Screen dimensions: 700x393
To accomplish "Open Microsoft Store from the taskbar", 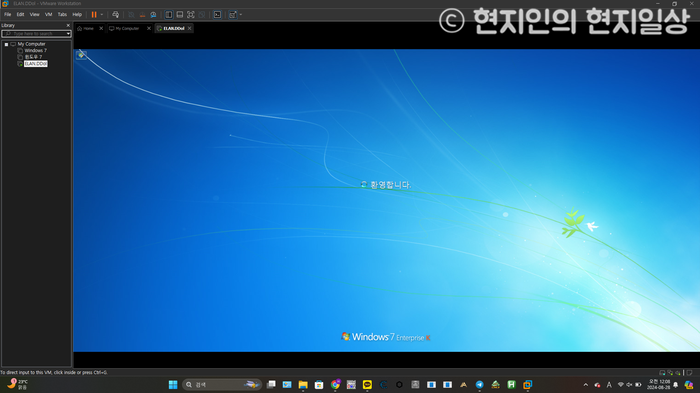I will tap(319, 385).
